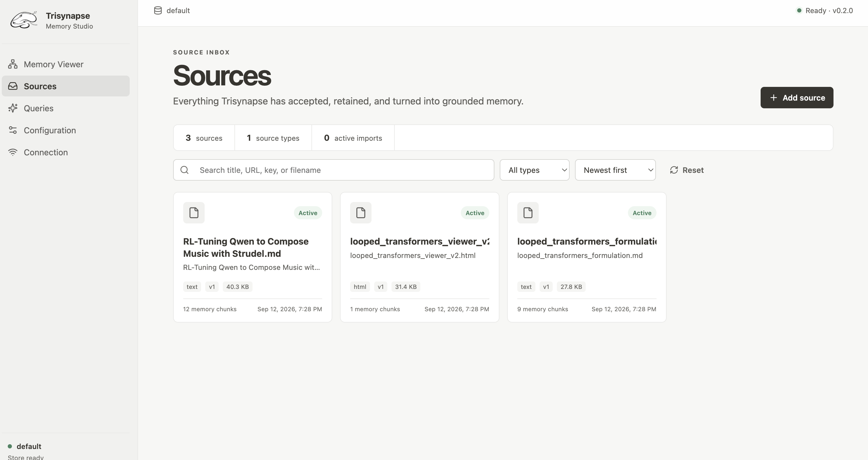Click the Reset refresh icon
The image size is (868, 460).
click(x=673, y=170)
